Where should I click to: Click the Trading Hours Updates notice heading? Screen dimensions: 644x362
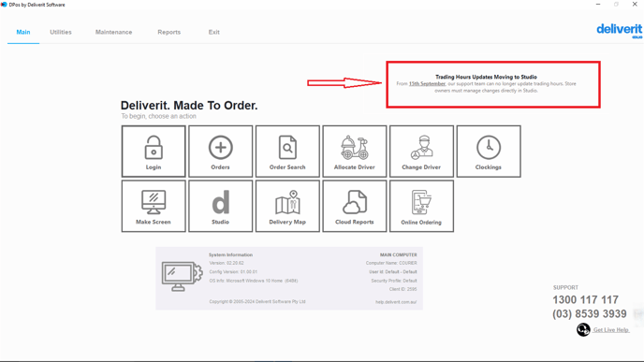pyautogui.click(x=487, y=77)
